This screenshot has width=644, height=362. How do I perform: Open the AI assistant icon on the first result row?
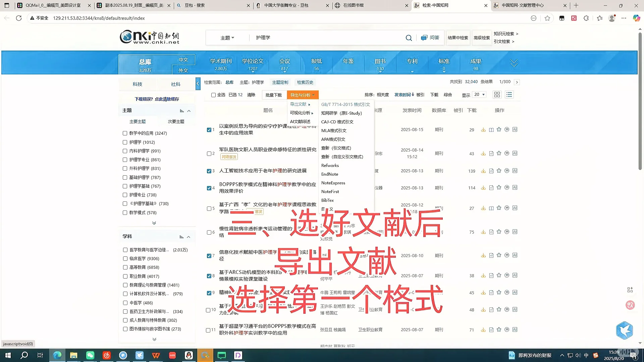pyautogui.click(x=515, y=130)
